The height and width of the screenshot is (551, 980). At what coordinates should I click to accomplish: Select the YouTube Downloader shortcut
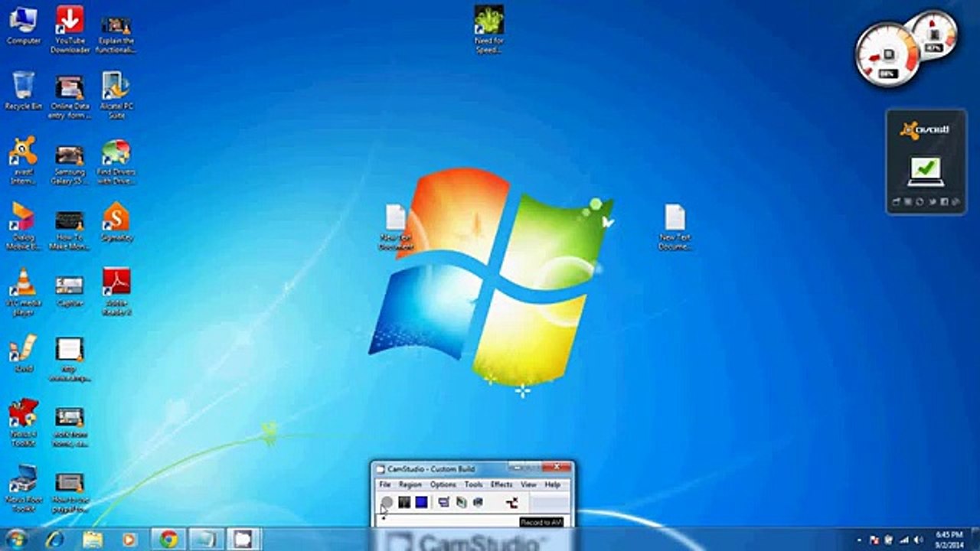(70, 30)
